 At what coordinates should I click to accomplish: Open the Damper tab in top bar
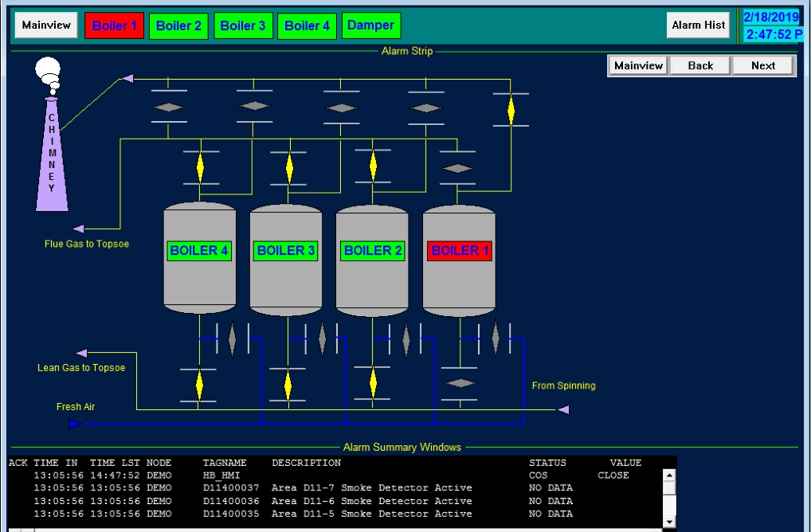370,25
